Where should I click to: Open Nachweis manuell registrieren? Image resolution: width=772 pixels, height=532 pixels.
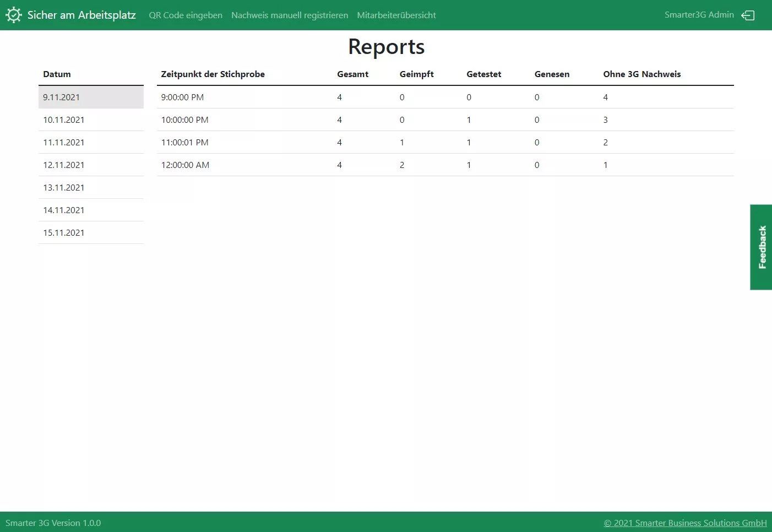coord(290,15)
